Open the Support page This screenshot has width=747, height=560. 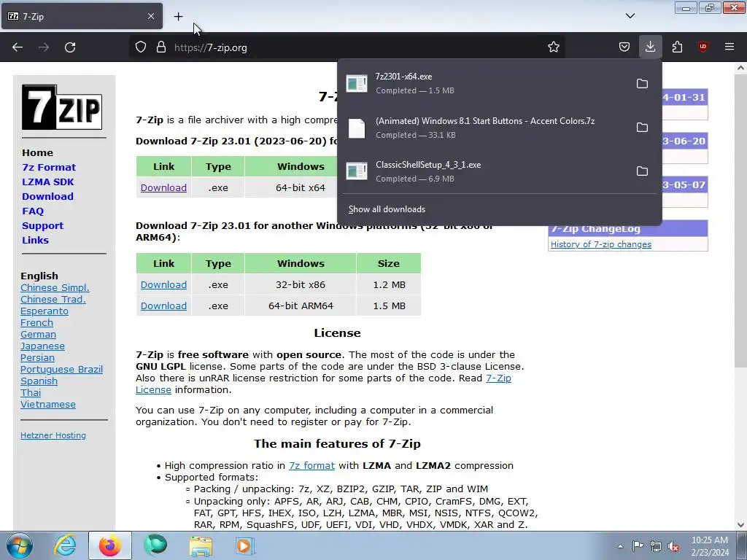(42, 226)
